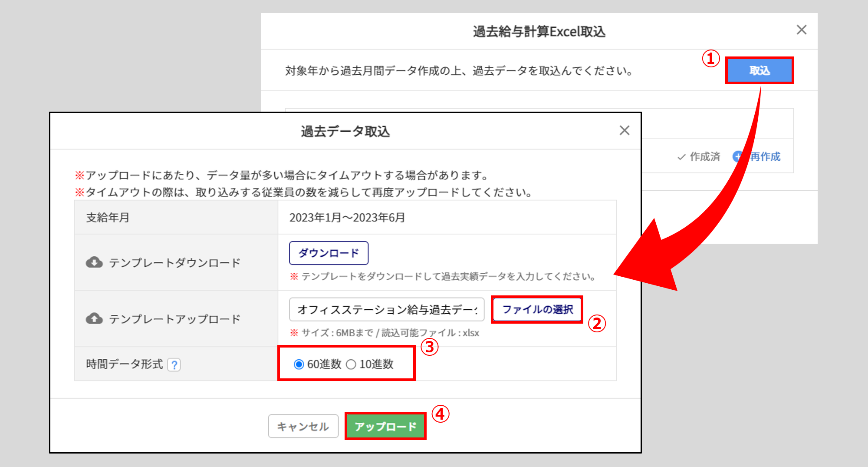
Task: Click the テンプレートダウンロード label
Action: tap(174, 262)
